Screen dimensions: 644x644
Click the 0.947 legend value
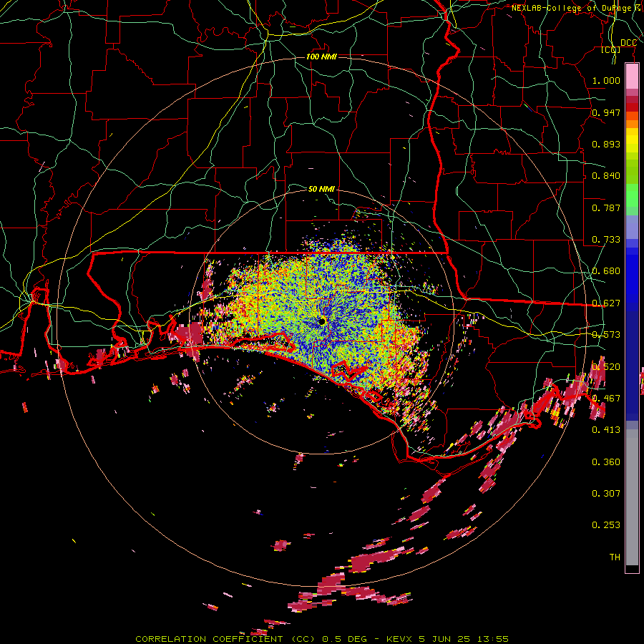pos(606,112)
